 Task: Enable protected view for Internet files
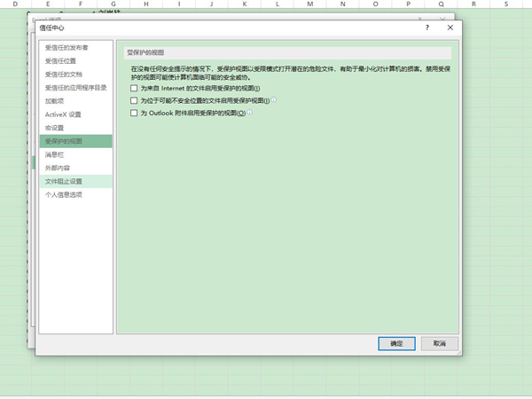(x=134, y=88)
